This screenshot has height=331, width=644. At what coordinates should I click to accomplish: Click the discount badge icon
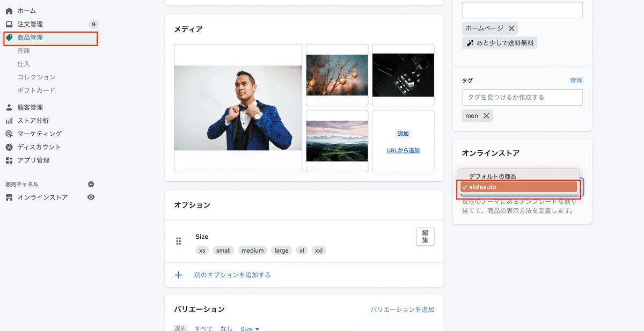(9, 147)
